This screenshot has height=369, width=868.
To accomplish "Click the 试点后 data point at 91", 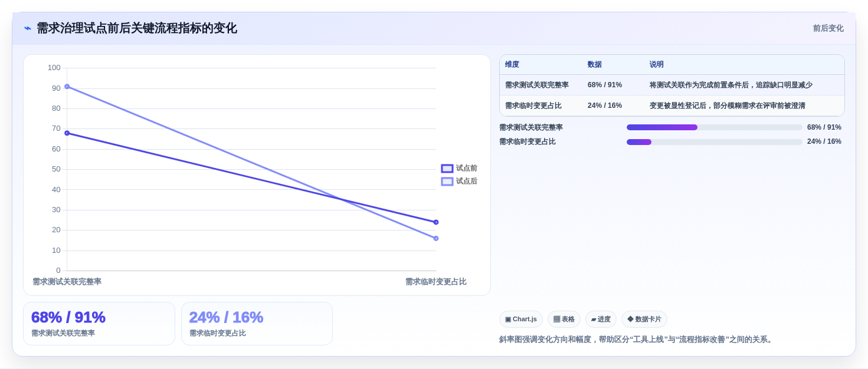I will click(x=67, y=87).
